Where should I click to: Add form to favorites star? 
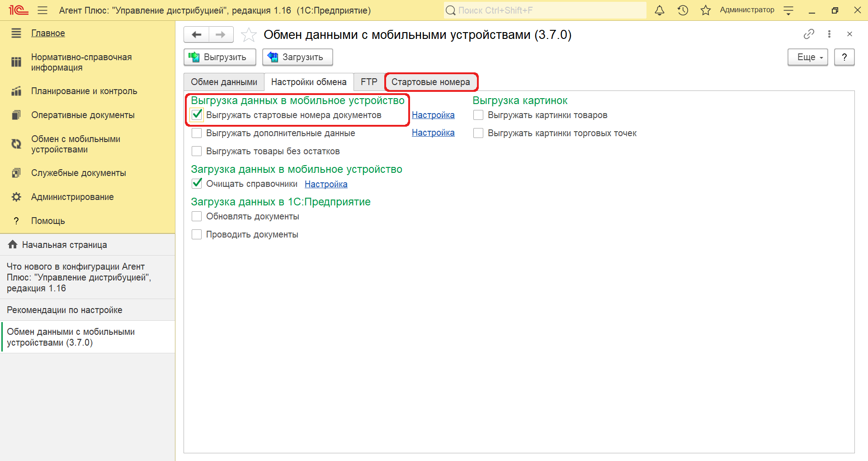pos(249,35)
